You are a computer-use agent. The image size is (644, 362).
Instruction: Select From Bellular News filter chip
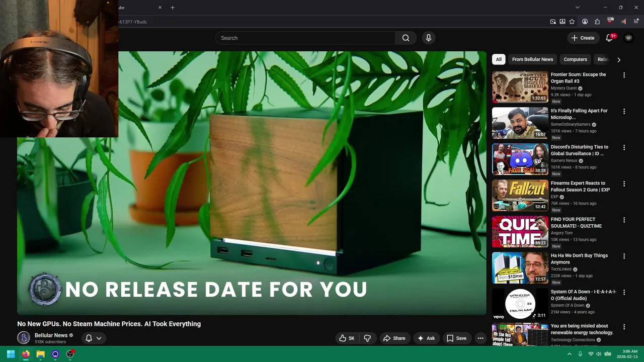click(x=532, y=59)
